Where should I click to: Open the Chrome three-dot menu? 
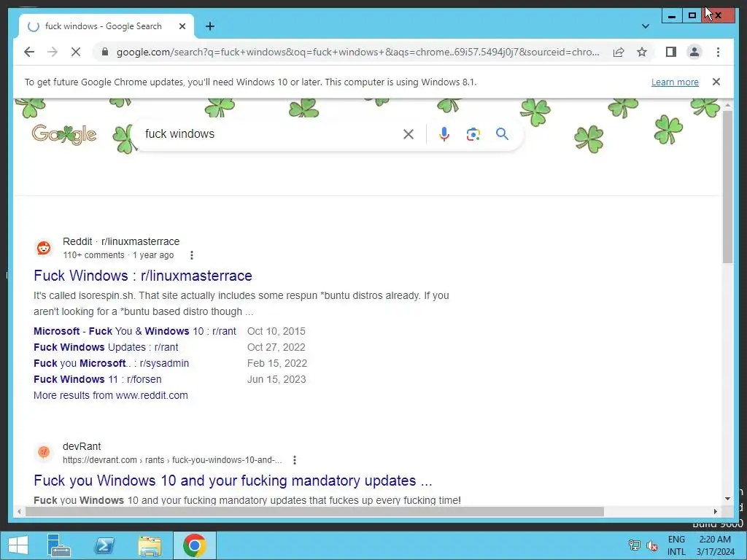(718, 52)
